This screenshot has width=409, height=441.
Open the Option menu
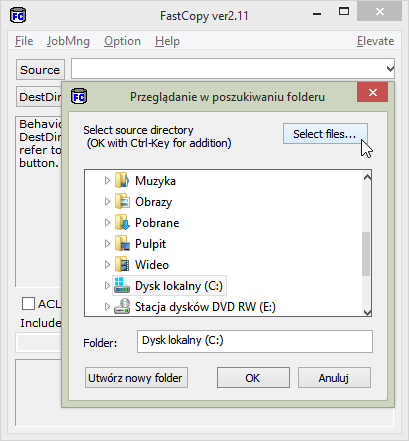(x=122, y=41)
